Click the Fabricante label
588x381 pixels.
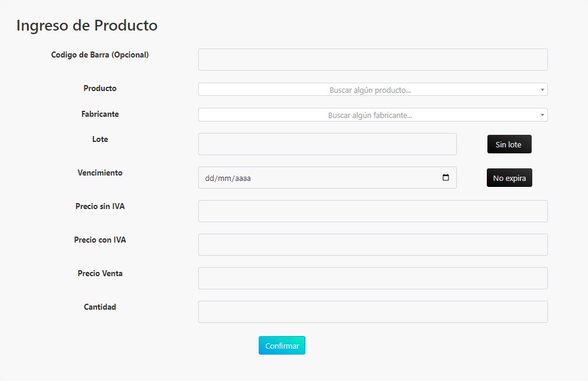tap(100, 114)
